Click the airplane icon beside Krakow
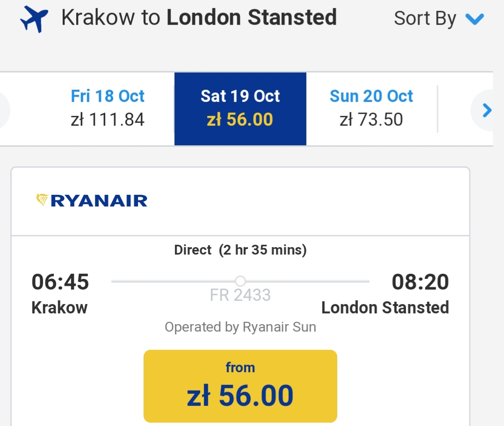Viewport: 504px width, 426px height. point(34,19)
